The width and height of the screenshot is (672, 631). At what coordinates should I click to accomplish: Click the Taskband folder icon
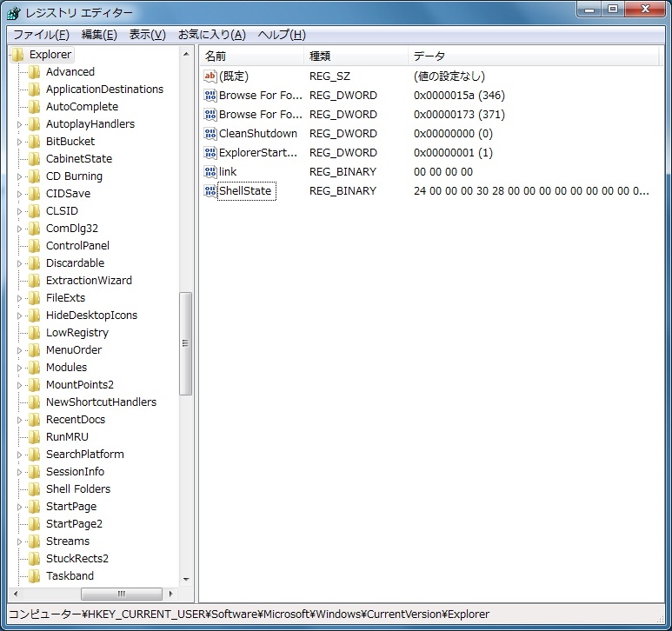point(34,575)
